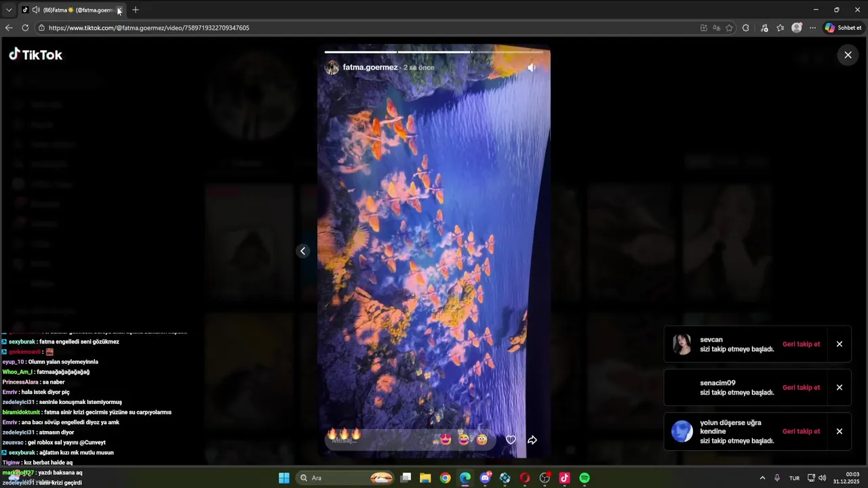Open the Windows Start menu
Image resolution: width=868 pixels, height=488 pixels.
tap(284, 478)
